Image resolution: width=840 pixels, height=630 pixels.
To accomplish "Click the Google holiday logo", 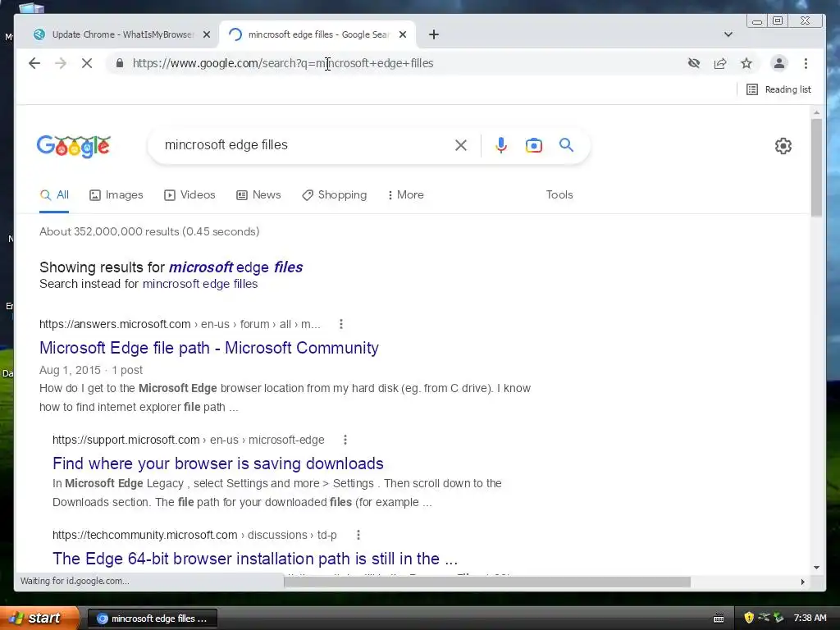I will tap(73, 146).
